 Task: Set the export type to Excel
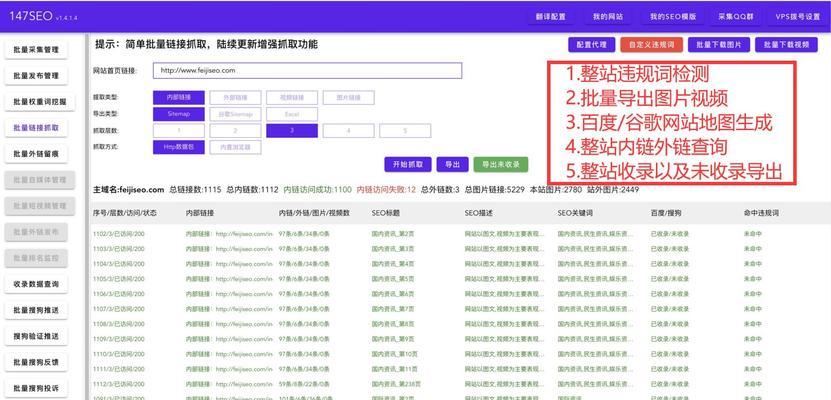point(292,114)
